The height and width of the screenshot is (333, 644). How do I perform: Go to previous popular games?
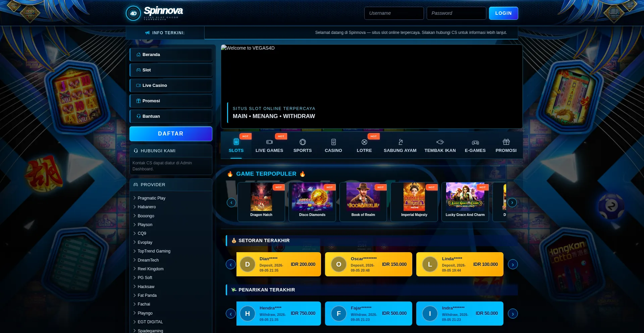click(x=231, y=203)
